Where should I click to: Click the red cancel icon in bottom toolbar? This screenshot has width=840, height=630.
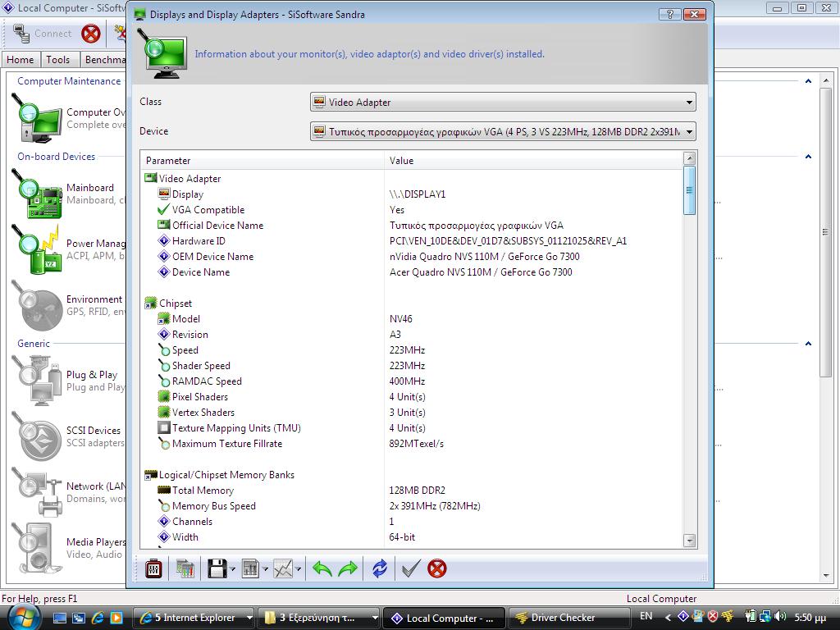pyautogui.click(x=437, y=568)
